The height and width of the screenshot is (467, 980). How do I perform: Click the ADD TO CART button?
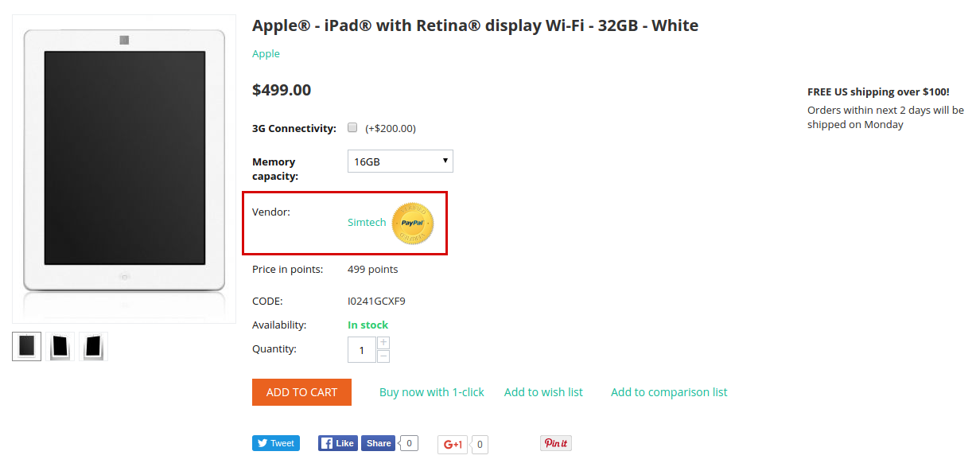click(301, 392)
